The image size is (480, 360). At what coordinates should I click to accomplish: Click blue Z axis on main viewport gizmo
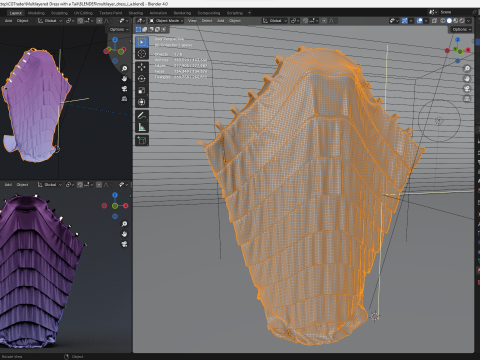coord(458,40)
